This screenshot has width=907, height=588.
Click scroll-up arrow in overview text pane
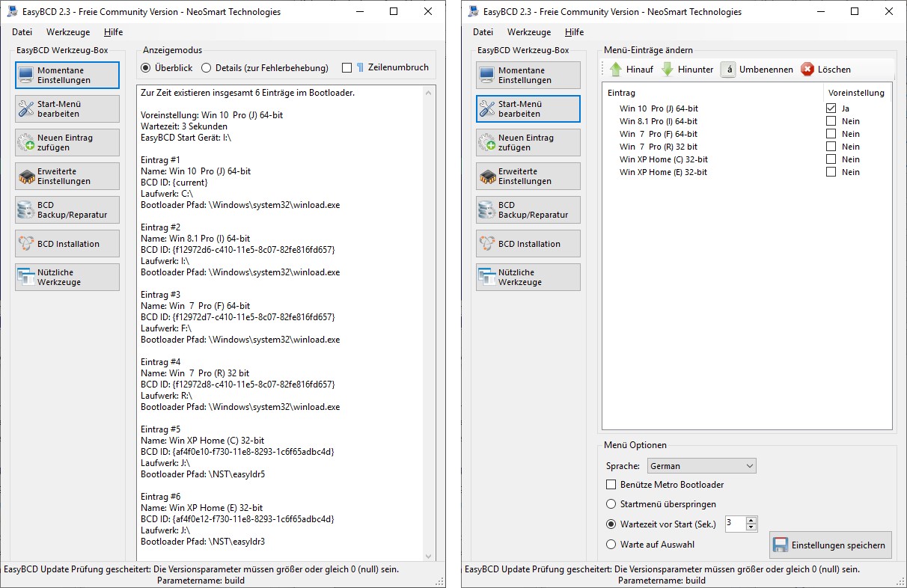[429, 91]
